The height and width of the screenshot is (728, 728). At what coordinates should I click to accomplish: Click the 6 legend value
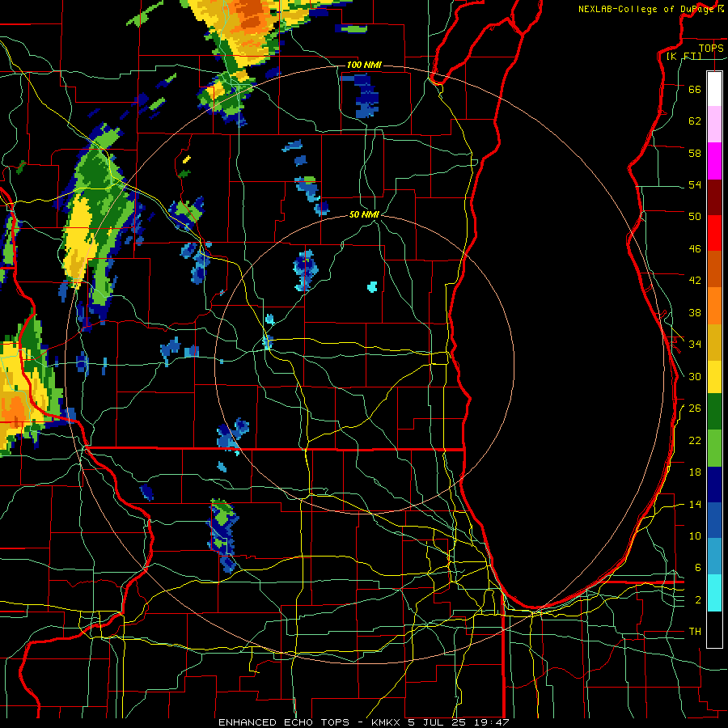(x=698, y=568)
